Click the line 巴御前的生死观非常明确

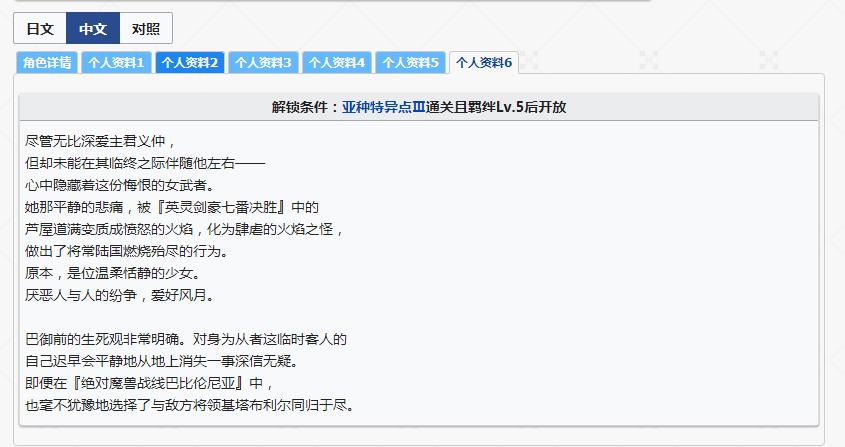(186, 339)
